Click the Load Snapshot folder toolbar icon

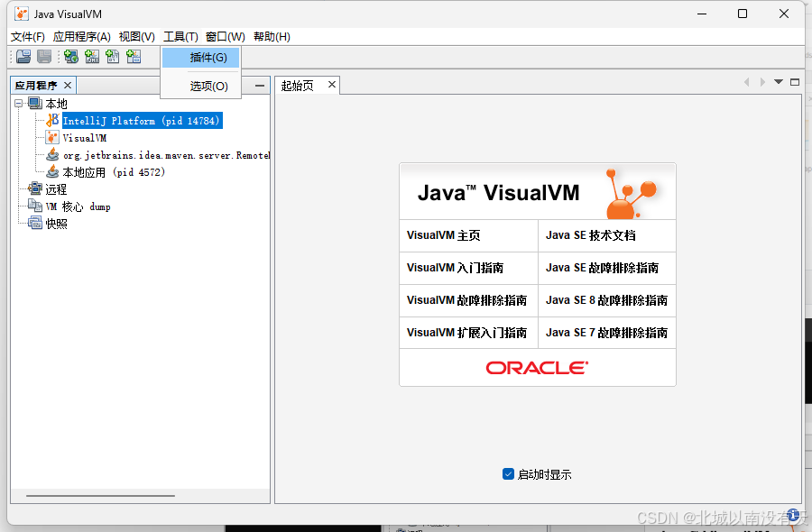coord(23,57)
